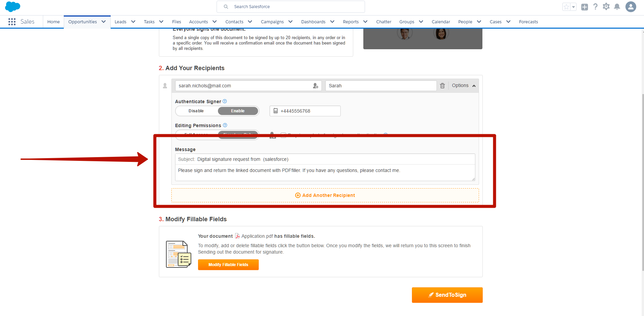Open the Files tab

(x=176, y=22)
